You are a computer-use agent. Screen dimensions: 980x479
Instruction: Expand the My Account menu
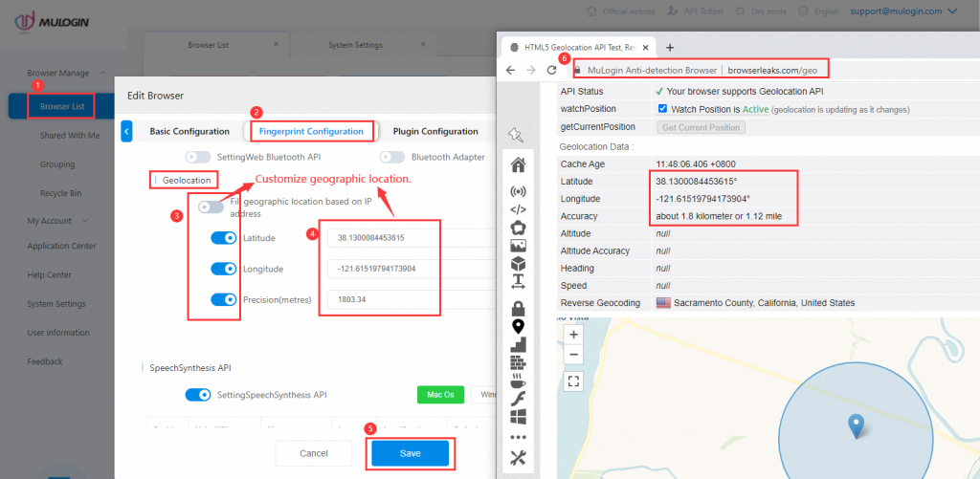[x=85, y=221]
